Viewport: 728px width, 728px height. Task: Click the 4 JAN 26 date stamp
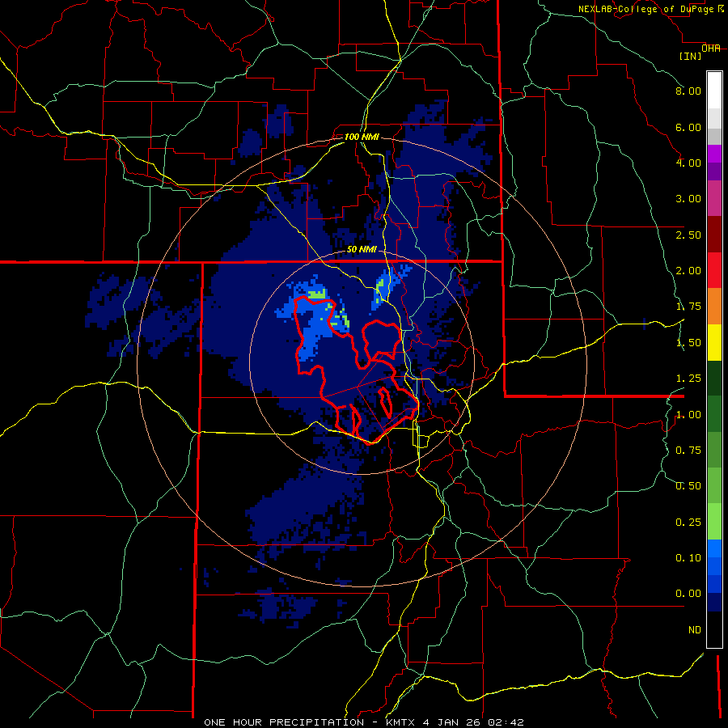[453, 722]
